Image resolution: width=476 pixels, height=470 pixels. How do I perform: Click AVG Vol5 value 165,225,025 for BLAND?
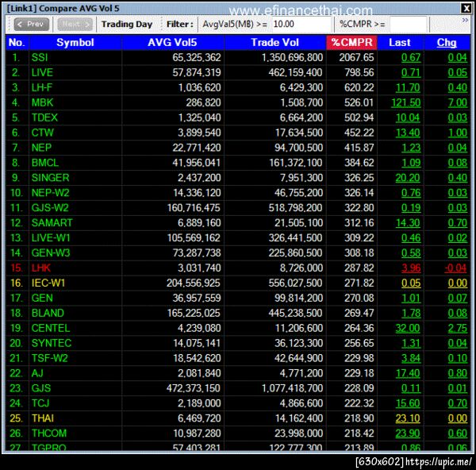pyautogui.click(x=194, y=314)
